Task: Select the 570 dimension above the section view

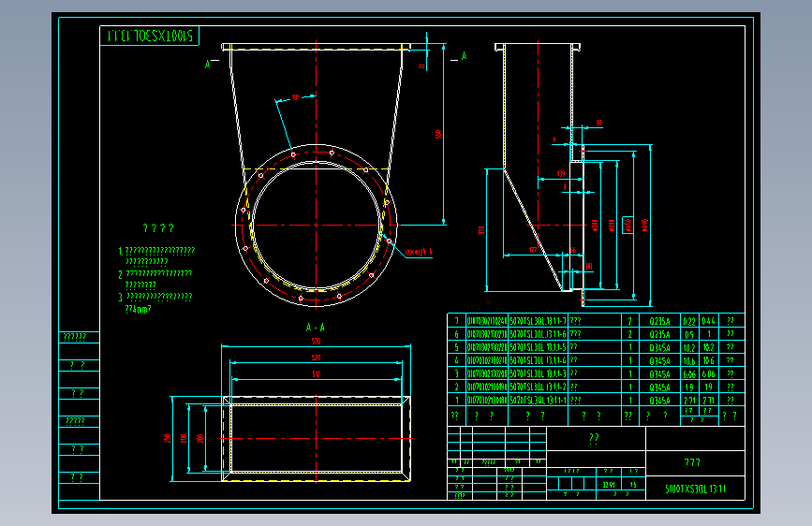Action: [x=316, y=342]
